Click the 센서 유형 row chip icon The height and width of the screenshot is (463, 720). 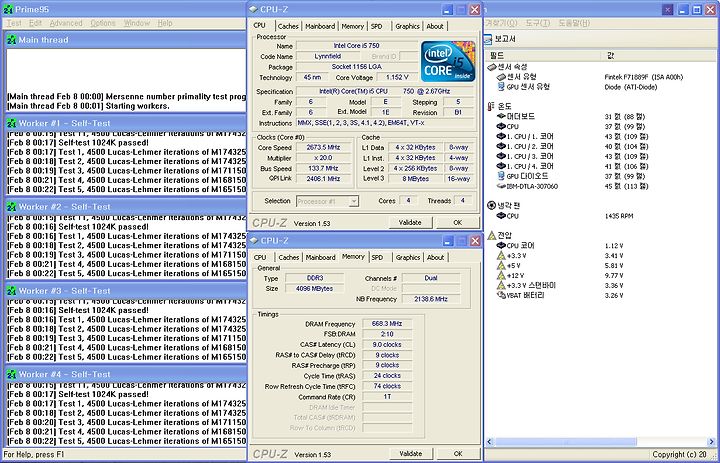coord(501,77)
